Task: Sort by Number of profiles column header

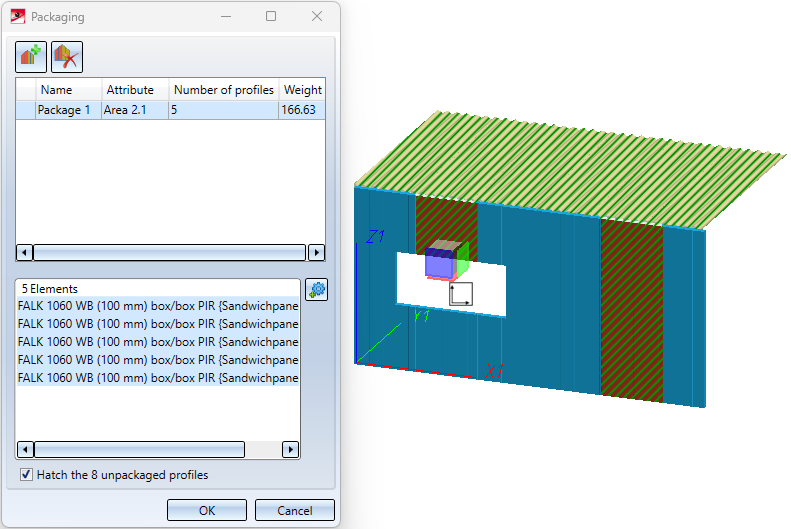Action: [223, 90]
